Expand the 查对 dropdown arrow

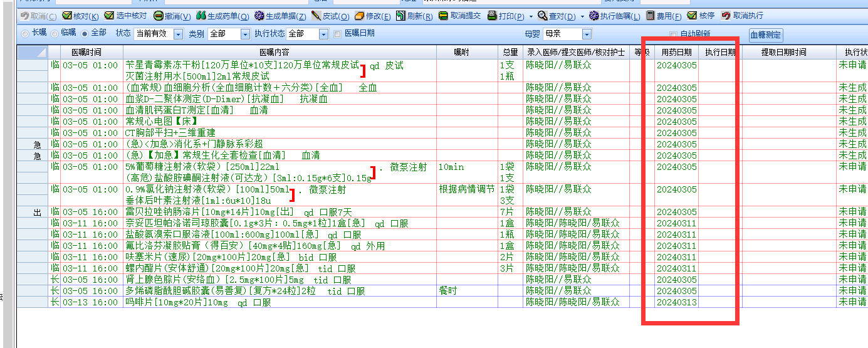582,16
